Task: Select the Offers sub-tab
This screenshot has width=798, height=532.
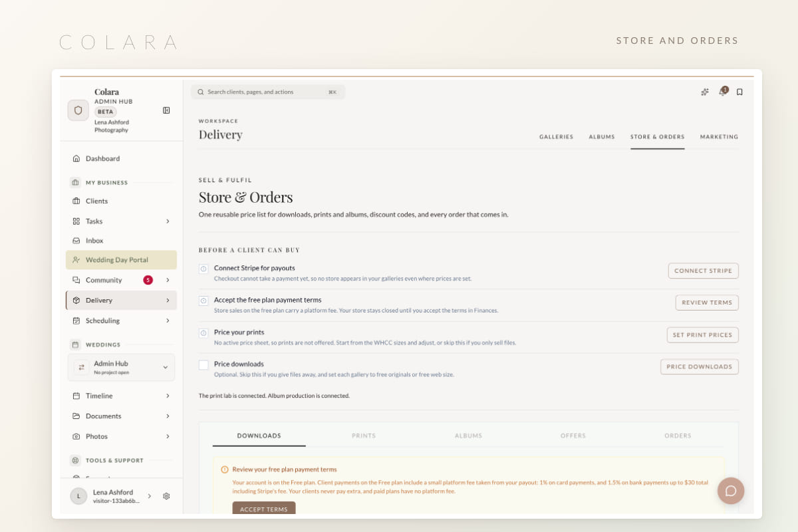Action: (573, 436)
